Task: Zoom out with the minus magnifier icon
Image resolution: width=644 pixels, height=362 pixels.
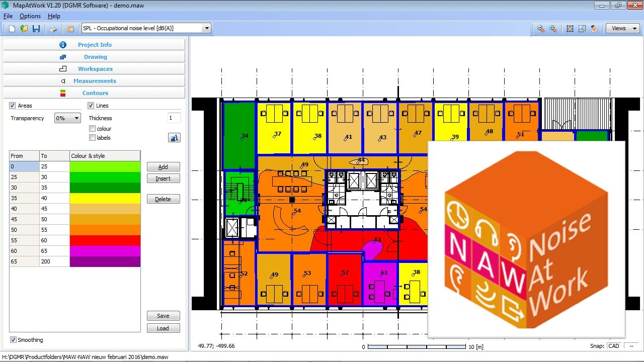Action: point(541,29)
